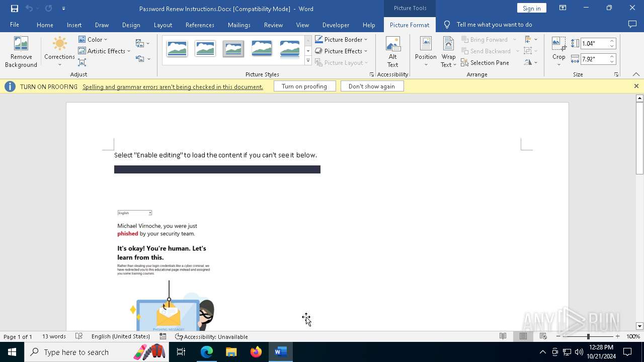Open the File tab
This screenshot has height=362, width=644.
[15, 25]
